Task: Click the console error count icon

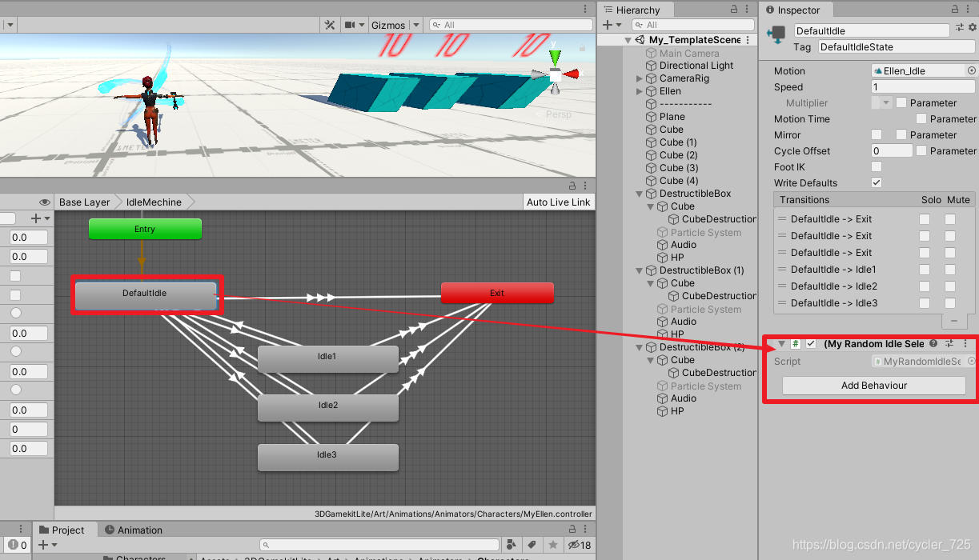Action: tap(17, 545)
